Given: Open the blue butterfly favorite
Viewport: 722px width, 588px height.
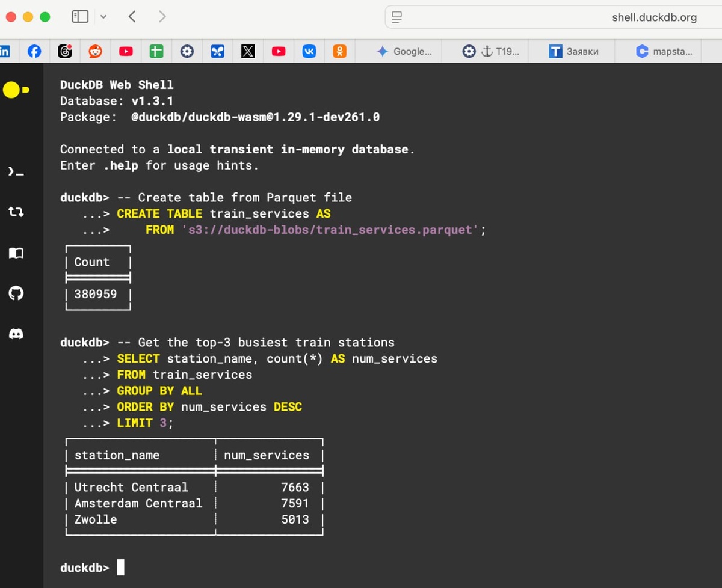Looking at the screenshot, I should [x=217, y=52].
